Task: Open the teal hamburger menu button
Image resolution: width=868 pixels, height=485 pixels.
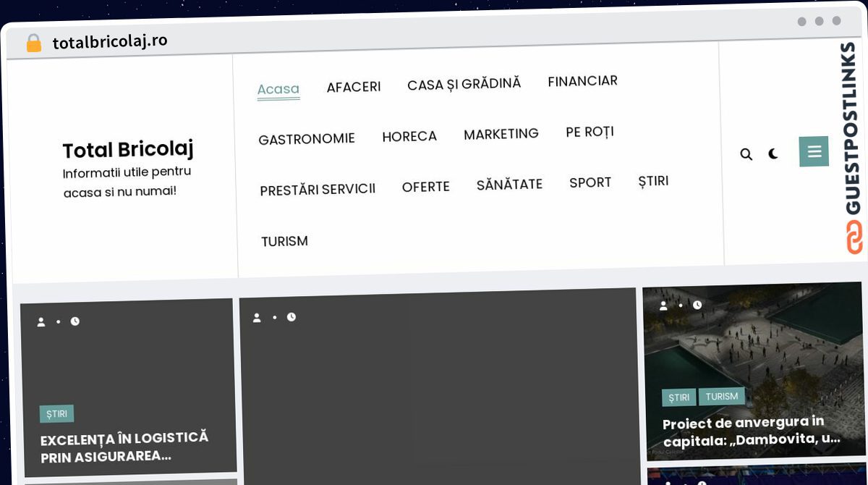Action: tap(814, 151)
